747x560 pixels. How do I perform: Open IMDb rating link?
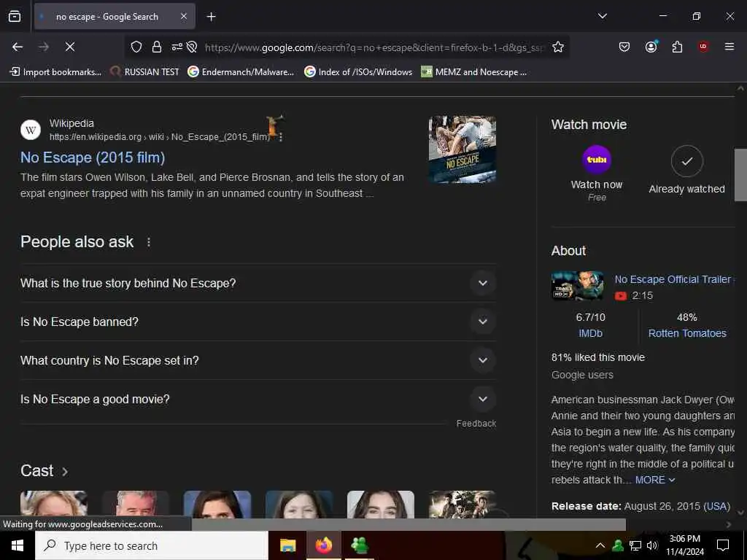(590, 333)
